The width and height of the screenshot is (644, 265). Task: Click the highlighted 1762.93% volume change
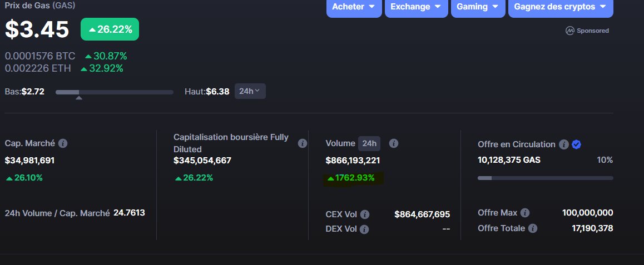(x=351, y=178)
